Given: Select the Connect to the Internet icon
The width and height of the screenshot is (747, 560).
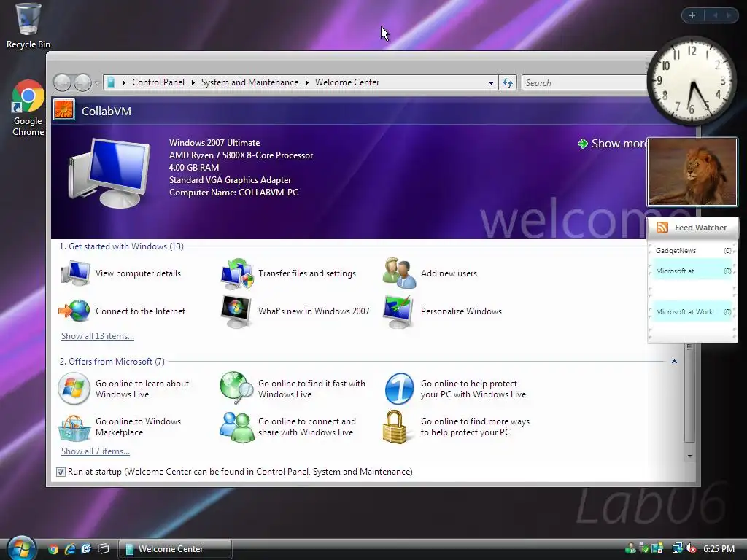Looking at the screenshot, I should pos(74,311).
